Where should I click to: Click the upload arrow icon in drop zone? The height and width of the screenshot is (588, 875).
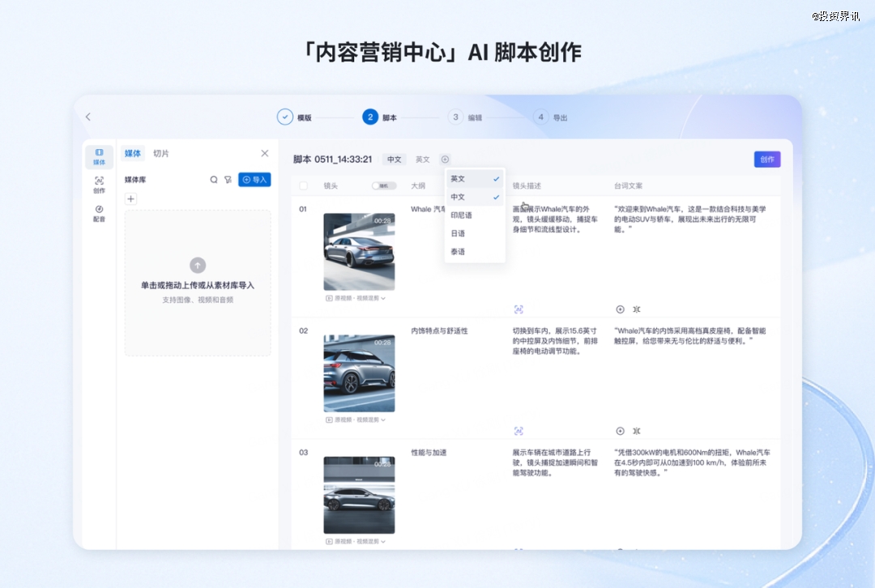(x=198, y=265)
